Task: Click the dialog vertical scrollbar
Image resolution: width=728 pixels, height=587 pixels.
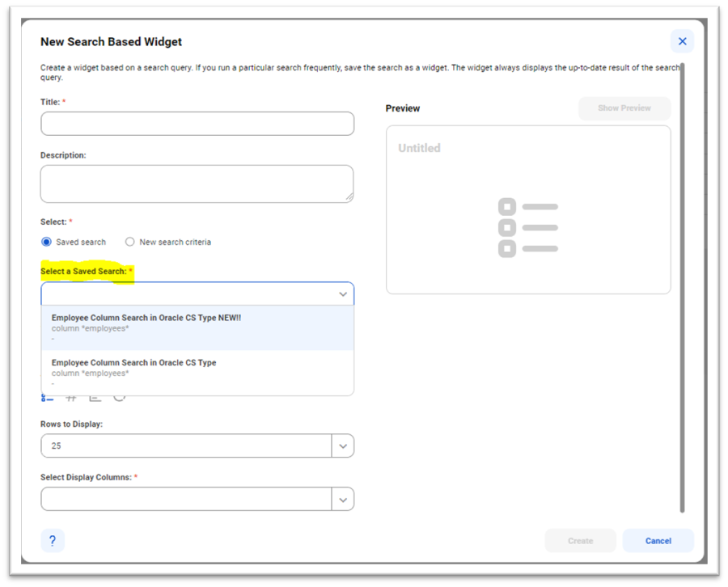Action: click(x=682, y=288)
